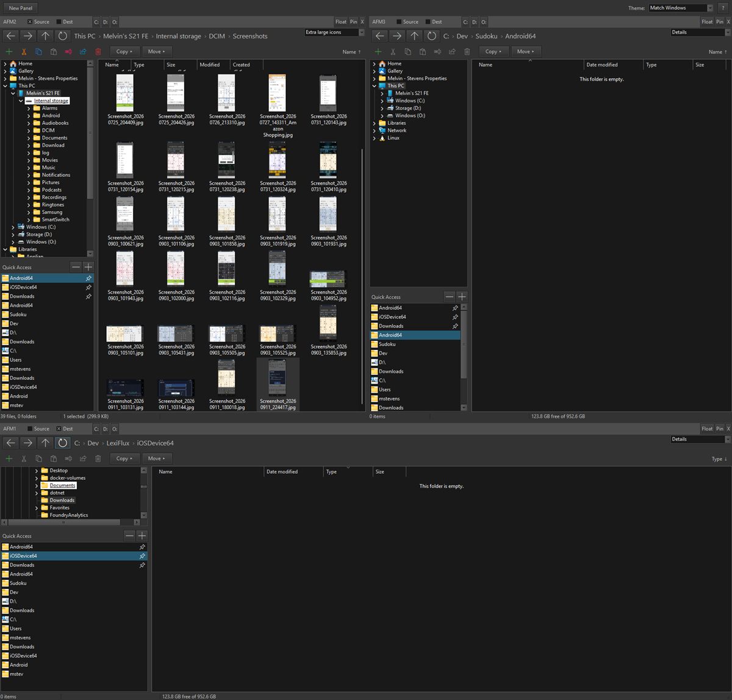732x700 pixels.
Task: Go up one folder in the AFM2 panel
Action: 46,36
